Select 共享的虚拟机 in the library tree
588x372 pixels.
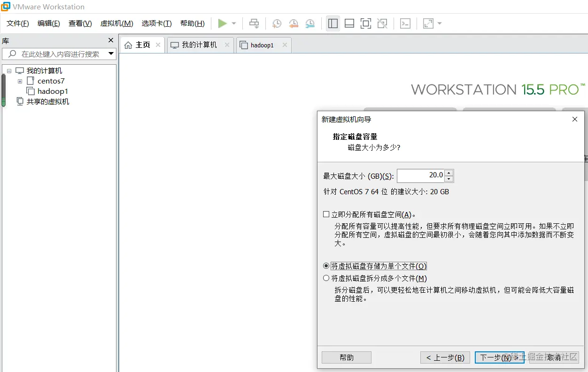tap(47, 101)
